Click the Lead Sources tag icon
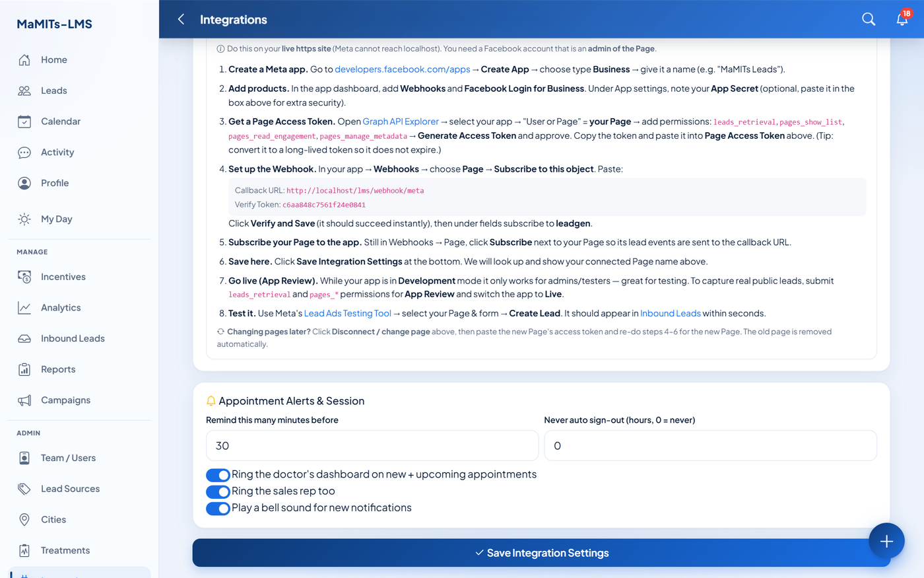The image size is (924, 578). click(x=24, y=489)
